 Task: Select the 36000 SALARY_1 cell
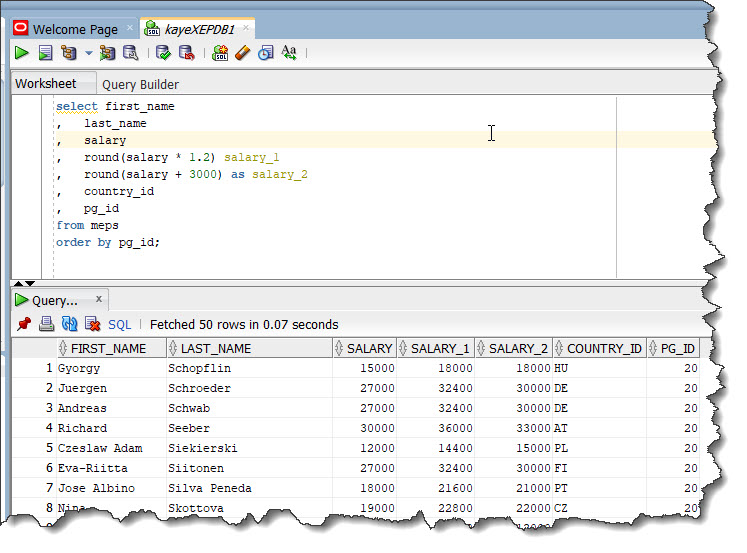tap(435, 428)
